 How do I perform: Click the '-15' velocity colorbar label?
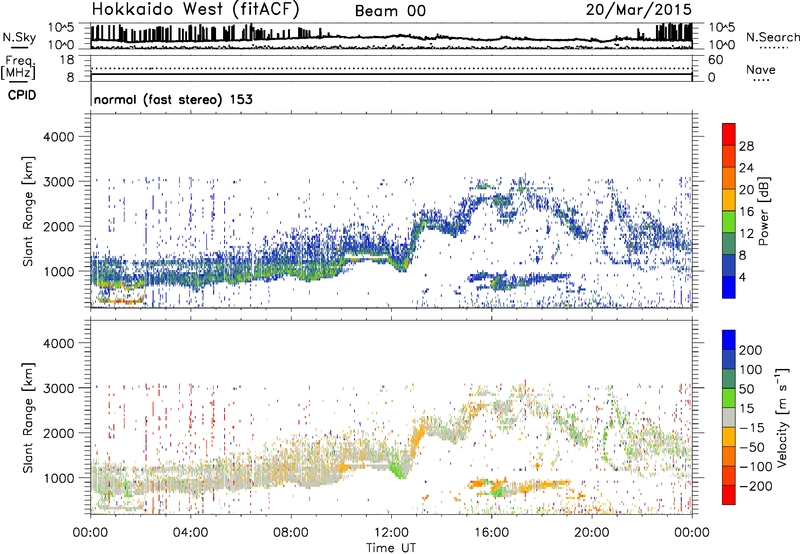(752, 428)
